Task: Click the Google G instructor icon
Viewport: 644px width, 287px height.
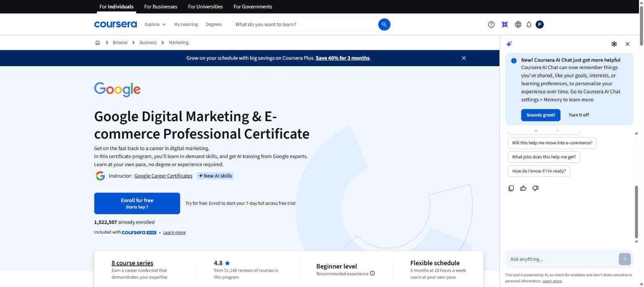Action: click(x=100, y=176)
